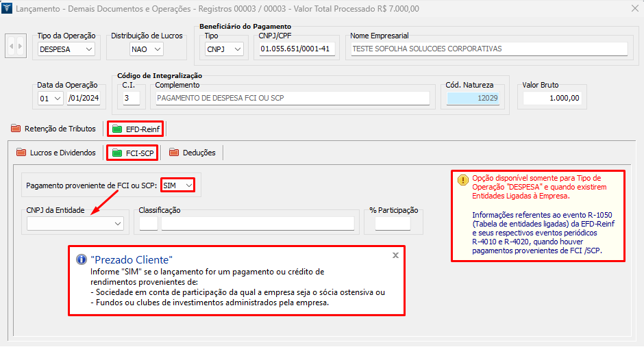This screenshot has width=644, height=347.
Task: Click the Valor Bruto field
Action: tap(552, 98)
